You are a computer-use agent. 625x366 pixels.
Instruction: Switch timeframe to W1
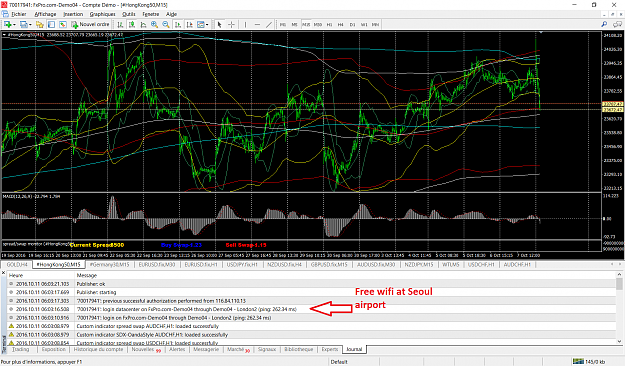coord(364,25)
